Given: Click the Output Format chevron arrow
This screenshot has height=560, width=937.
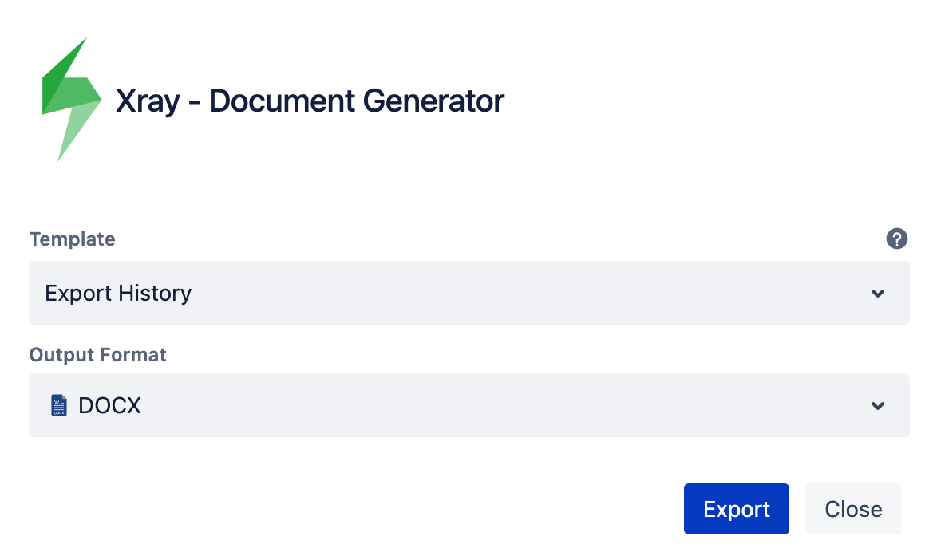Looking at the screenshot, I should tap(877, 406).
